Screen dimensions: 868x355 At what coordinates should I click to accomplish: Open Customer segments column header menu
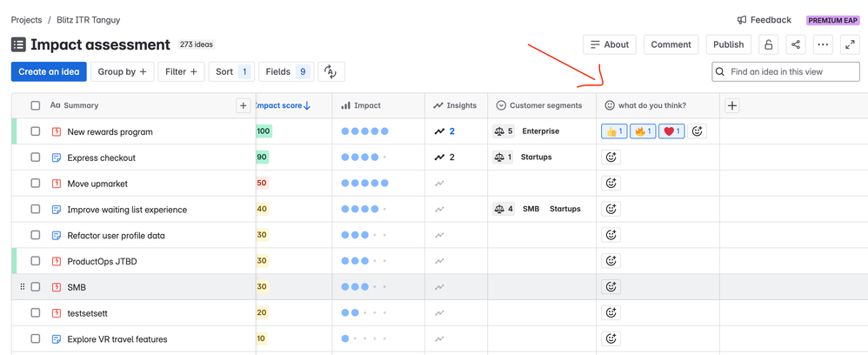[539, 106]
